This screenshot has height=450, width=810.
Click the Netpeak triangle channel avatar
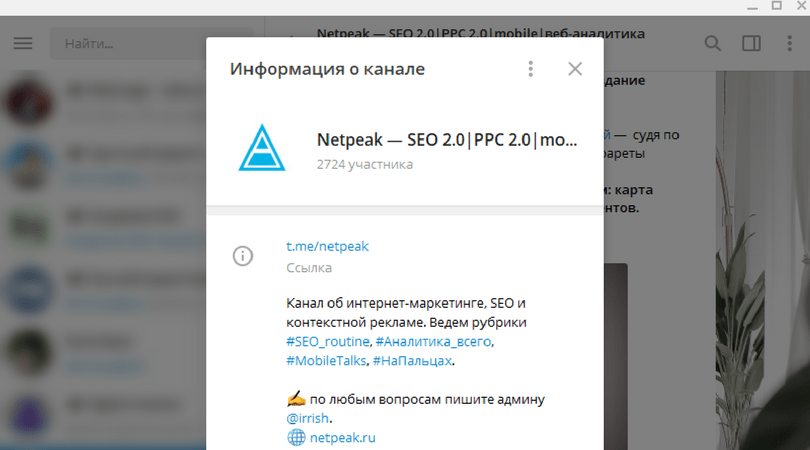(262, 148)
